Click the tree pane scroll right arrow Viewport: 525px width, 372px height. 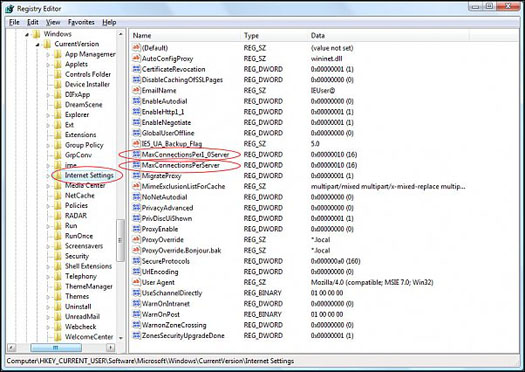[111, 348]
